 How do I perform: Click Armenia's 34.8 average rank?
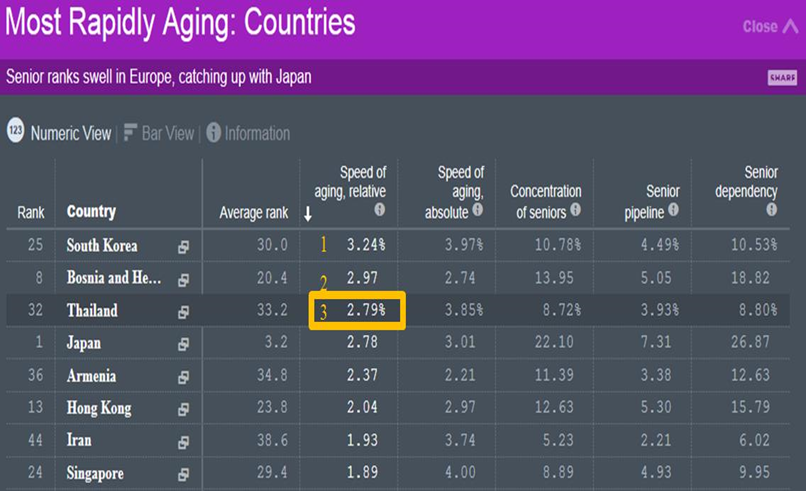click(272, 375)
